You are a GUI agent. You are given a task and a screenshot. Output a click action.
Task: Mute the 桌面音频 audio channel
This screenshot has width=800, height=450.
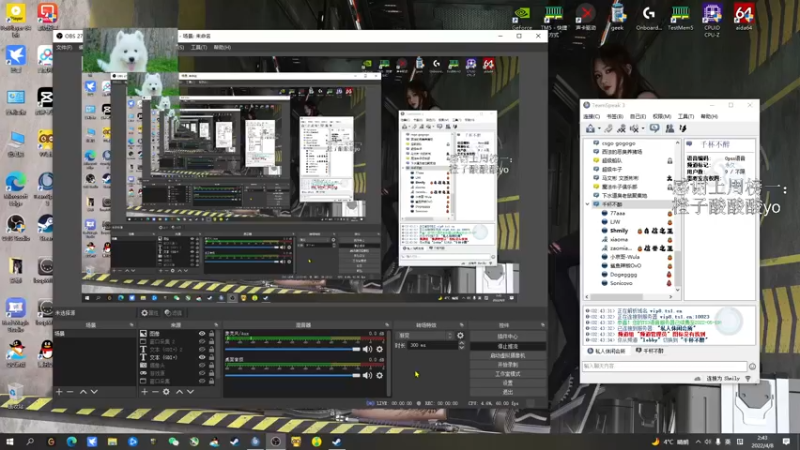[x=367, y=376]
